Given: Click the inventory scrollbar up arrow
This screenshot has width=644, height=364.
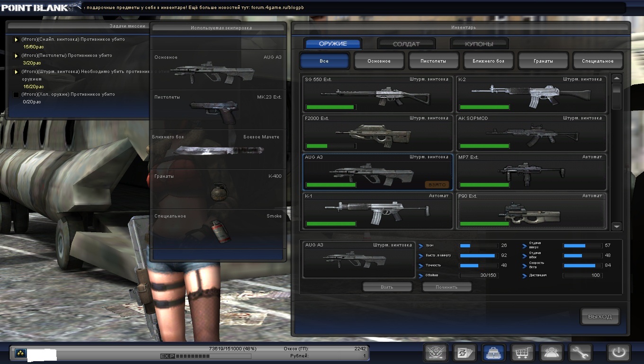Looking at the screenshot, I should (x=617, y=78).
